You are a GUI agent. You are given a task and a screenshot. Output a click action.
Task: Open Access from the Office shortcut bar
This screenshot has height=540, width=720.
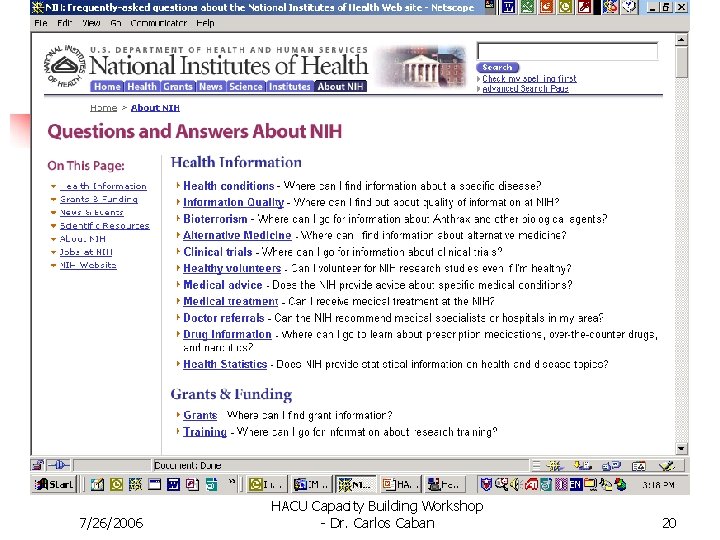pos(585,7)
